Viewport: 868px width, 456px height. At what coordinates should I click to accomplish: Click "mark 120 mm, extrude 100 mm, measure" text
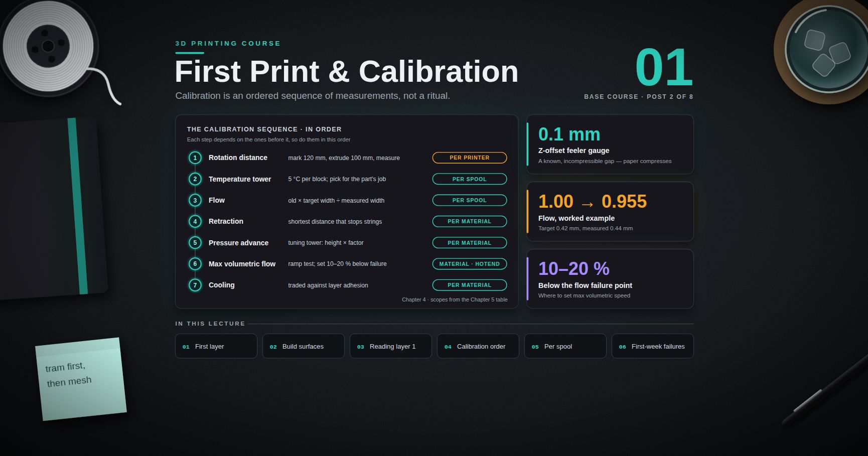pos(344,158)
